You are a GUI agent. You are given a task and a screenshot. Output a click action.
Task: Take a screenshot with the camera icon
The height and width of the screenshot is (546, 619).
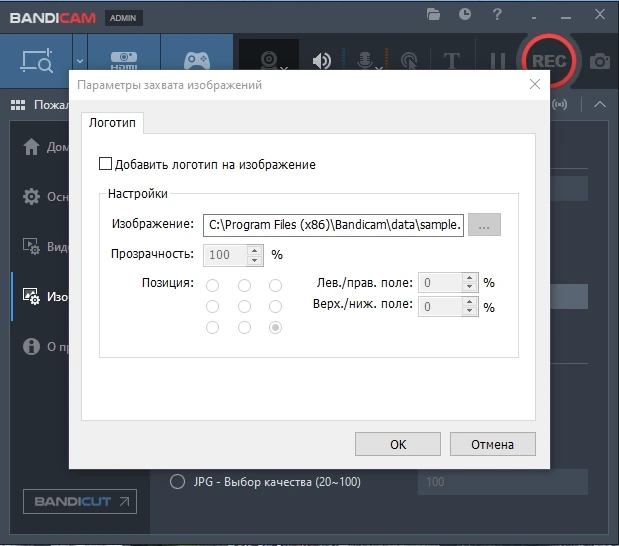pos(600,61)
